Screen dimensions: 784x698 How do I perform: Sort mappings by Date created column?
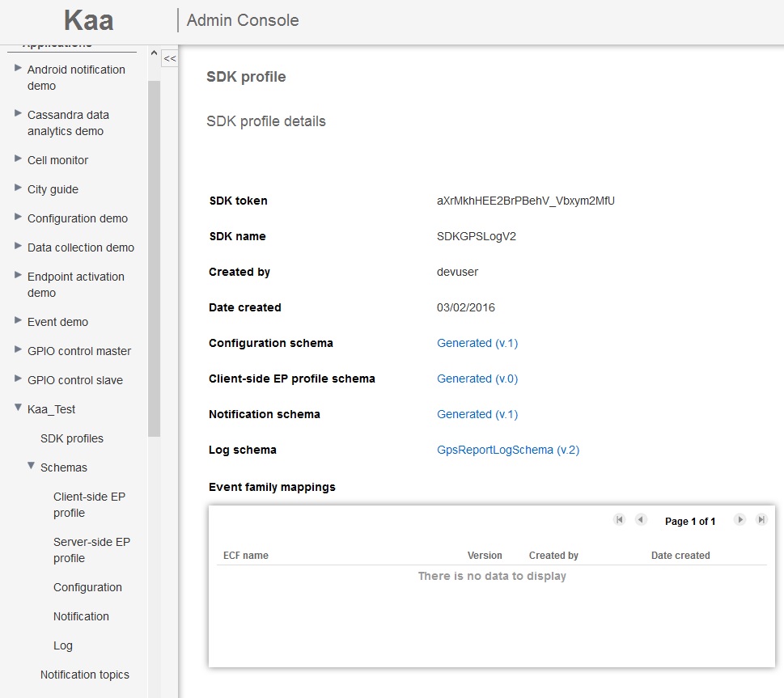[680, 556]
